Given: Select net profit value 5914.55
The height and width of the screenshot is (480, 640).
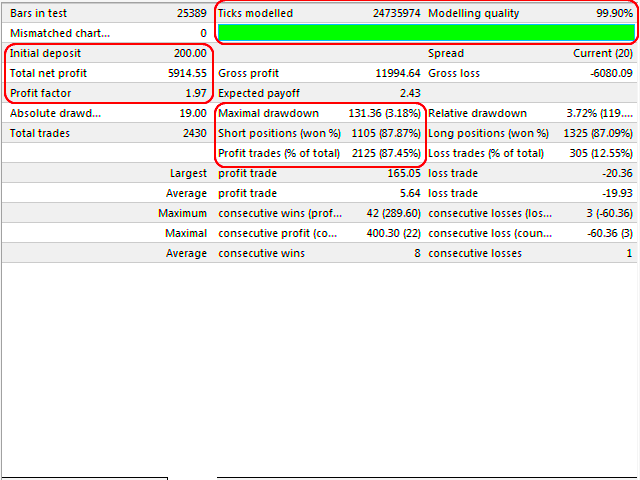Looking at the screenshot, I should (x=187, y=73).
